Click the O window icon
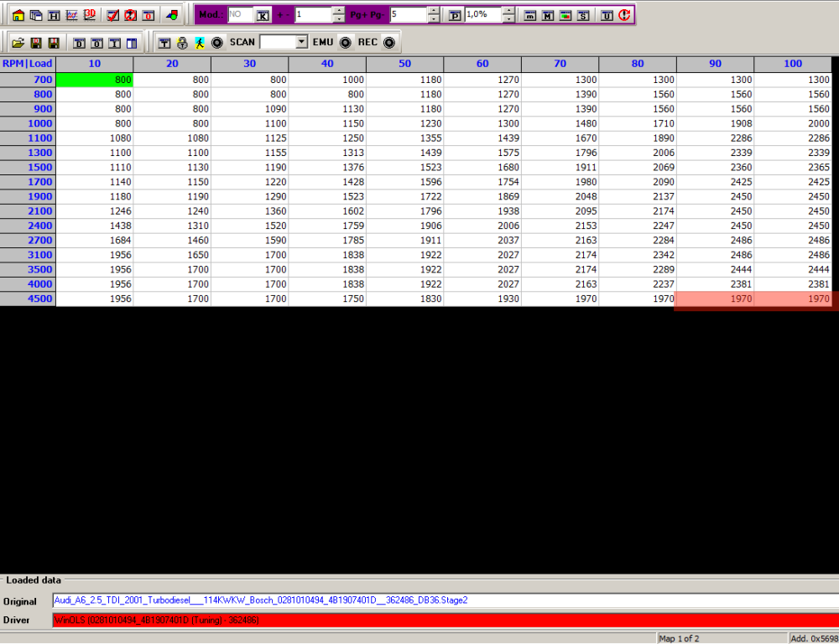Viewport: 839px width, 644px height. click(x=96, y=44)
